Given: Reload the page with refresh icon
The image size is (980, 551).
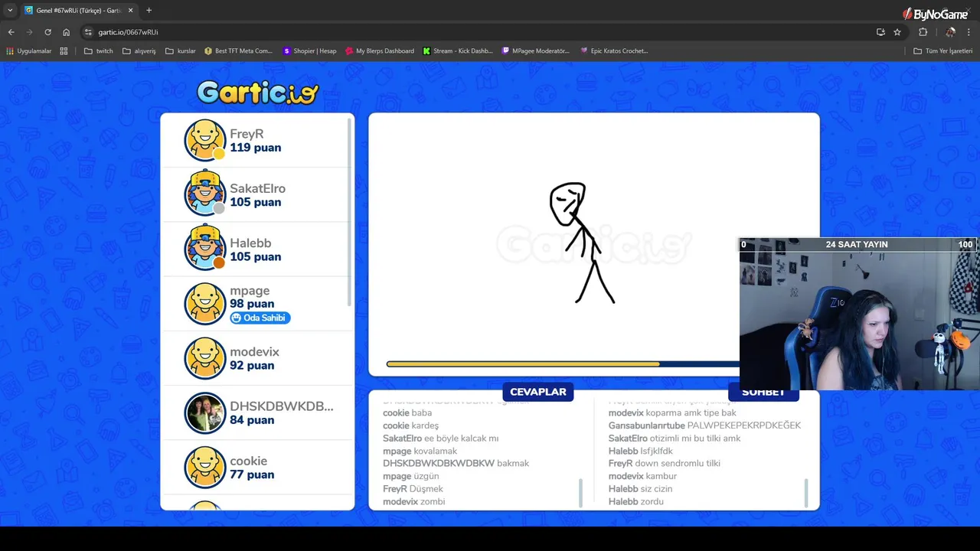Looking at the screenshot, I should [x=48, y=32].
